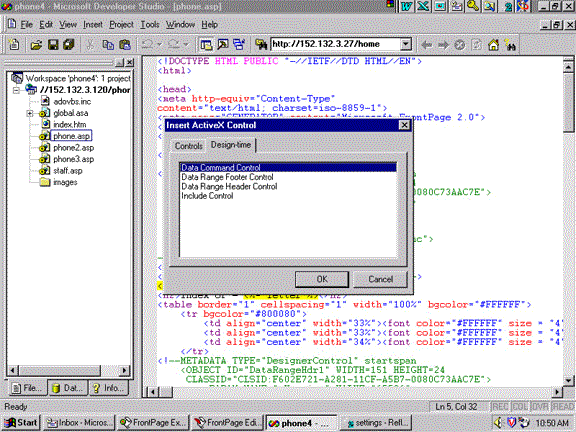Open the Project menu
The height and width of the screenshot is (432, 576).
121,25
